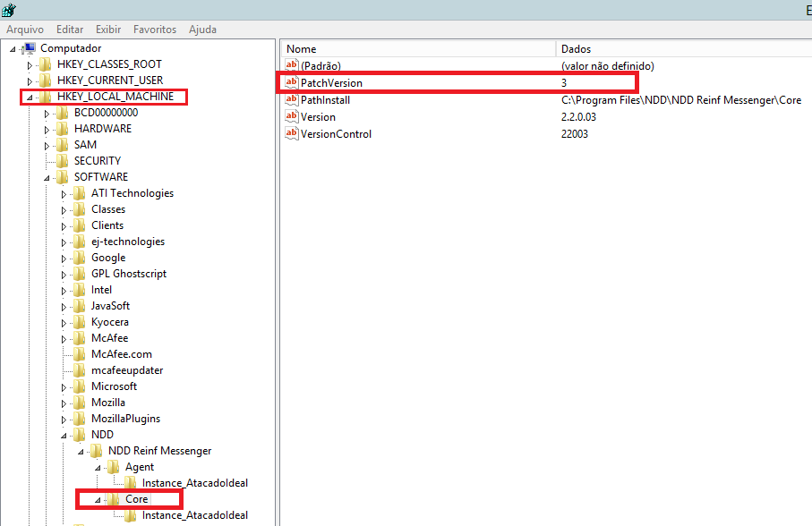Click the mcafeeupdater folder icon
This screenshot has width=812, height=526.
pyautogui.click(x=80, y=370)
